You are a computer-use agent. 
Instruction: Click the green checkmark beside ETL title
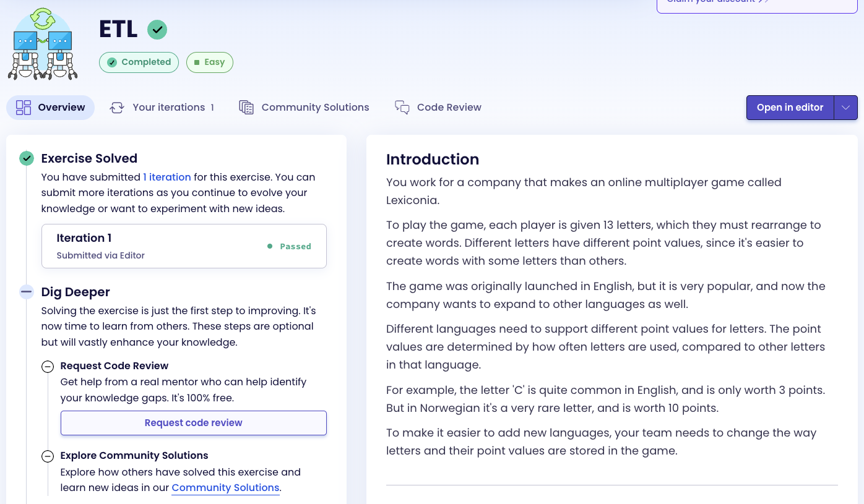[157, 30]
